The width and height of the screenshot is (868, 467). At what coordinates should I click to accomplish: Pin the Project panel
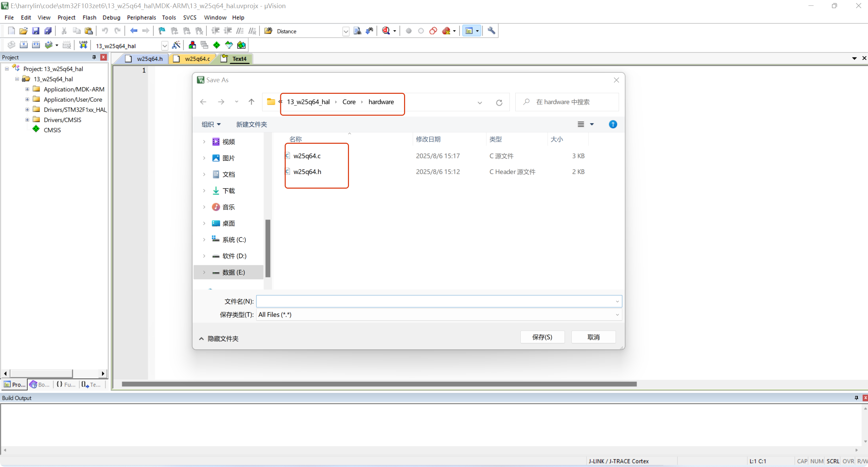pos(94,57)
